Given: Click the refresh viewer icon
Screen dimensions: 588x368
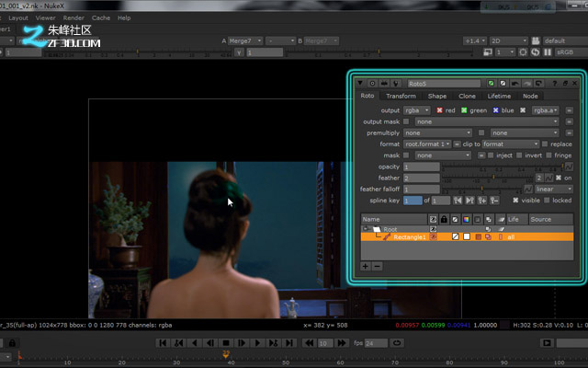Looking at the screenshot, I should (x=535, y=52).
